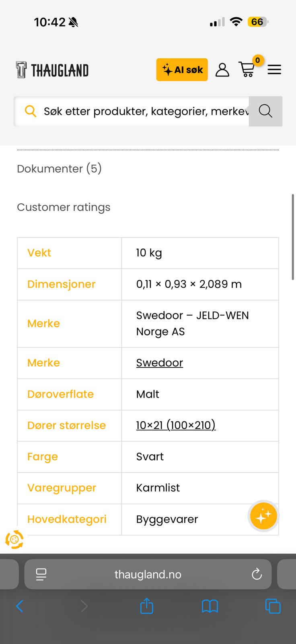Expand the Dokumenter (5) section

pyautogui.click(x=59, y=168)
